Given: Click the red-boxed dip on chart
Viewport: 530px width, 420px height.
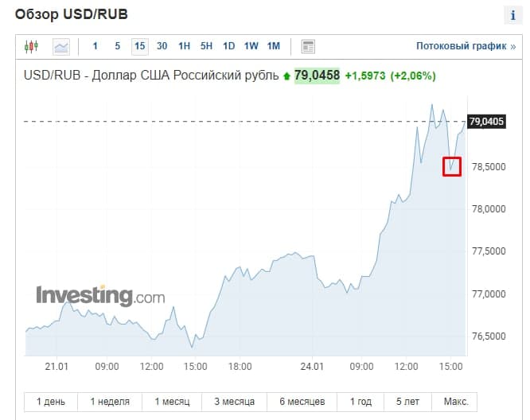Looking at the screenshot, I should pyautogui.click(x=452, y=167).
